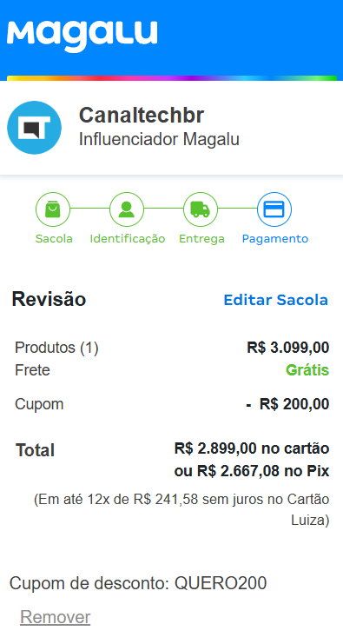This screenshot has width=343, height=644.
Task: Select the Pagamento credit card step icon
Action: click(274, 209)
